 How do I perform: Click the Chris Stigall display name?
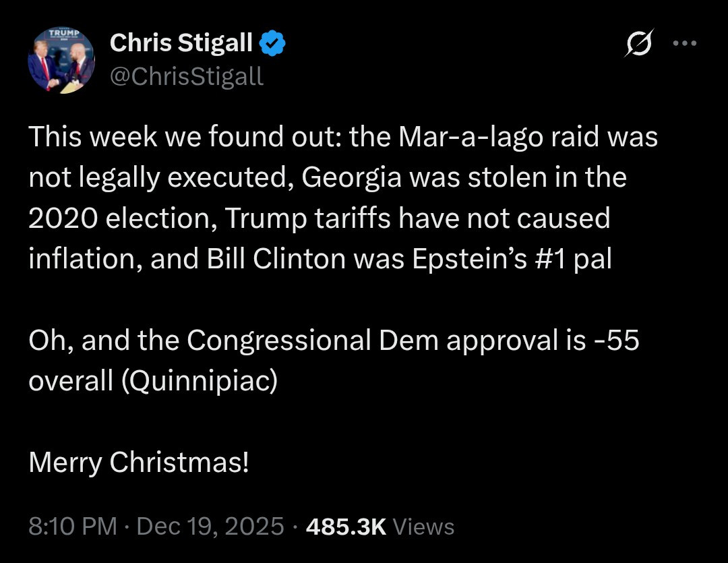(181, 44)
